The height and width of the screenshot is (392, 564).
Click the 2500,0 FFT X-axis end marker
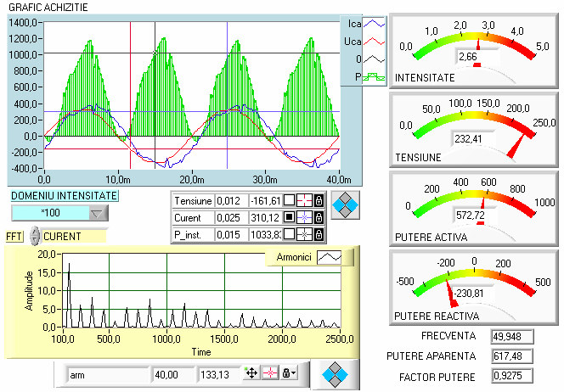(340, 339)
